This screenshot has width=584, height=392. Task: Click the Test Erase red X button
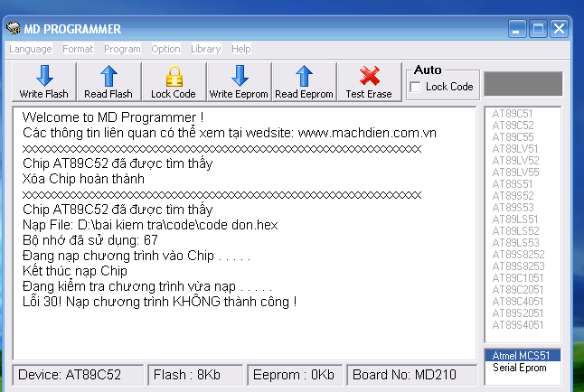[x=369, y=82]
